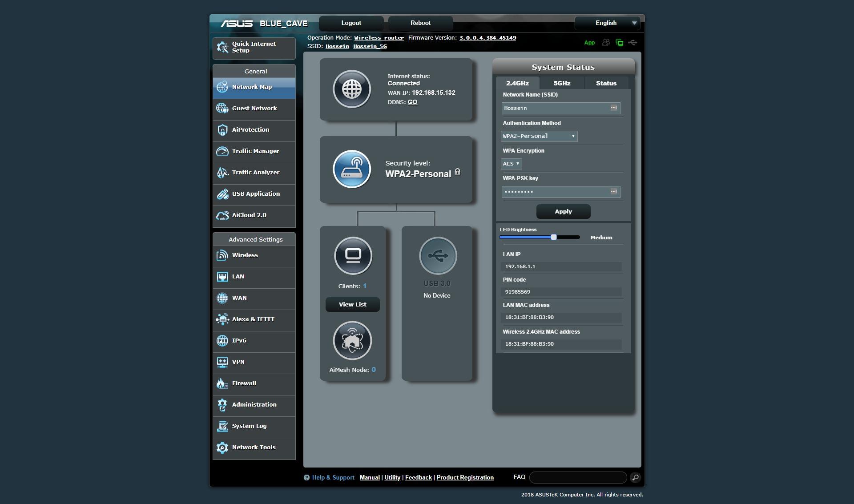Click the LAN port icon

pos(222,276)
